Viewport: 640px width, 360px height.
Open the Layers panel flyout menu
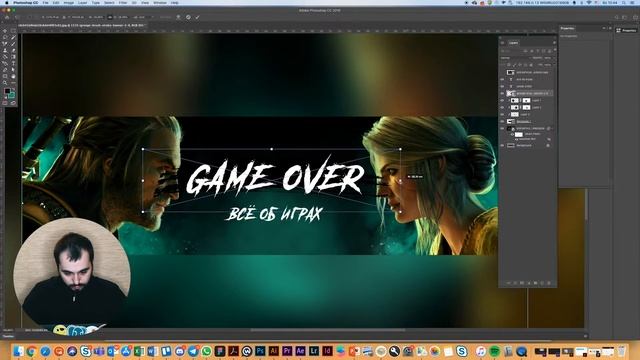554,42
